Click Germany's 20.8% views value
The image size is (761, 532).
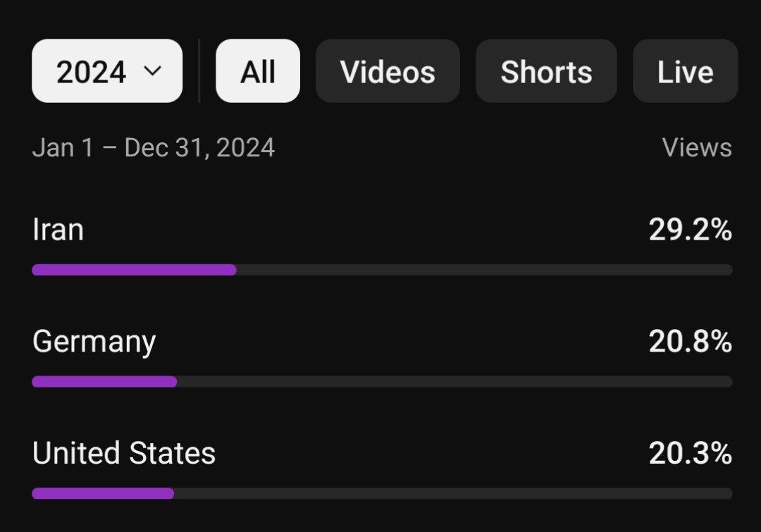pos(690,342)
